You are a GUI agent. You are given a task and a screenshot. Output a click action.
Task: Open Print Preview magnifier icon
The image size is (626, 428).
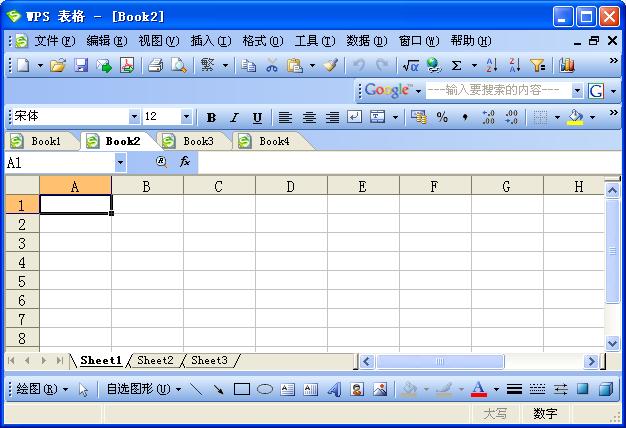tap(178, 65)
